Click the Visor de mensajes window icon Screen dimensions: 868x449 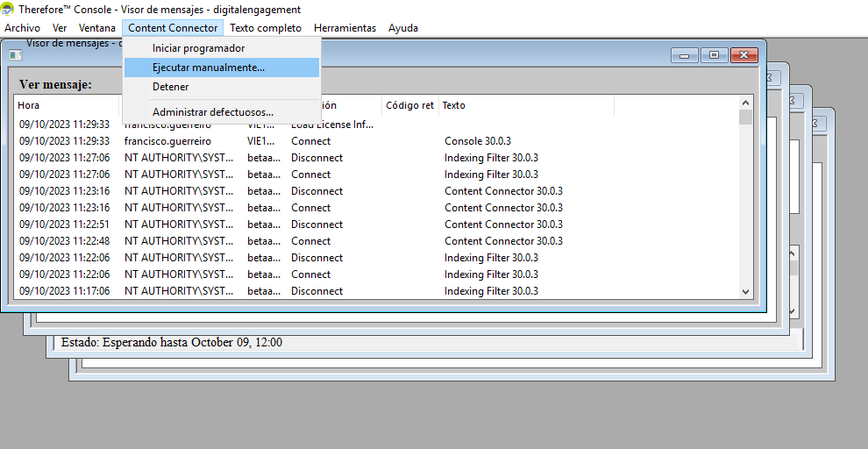click(x=15, y=54)
